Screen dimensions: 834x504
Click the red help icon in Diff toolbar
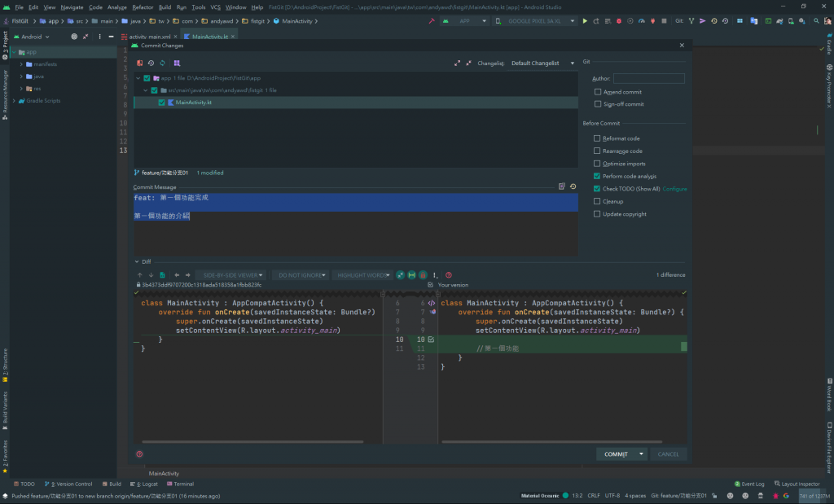[449, 275]
